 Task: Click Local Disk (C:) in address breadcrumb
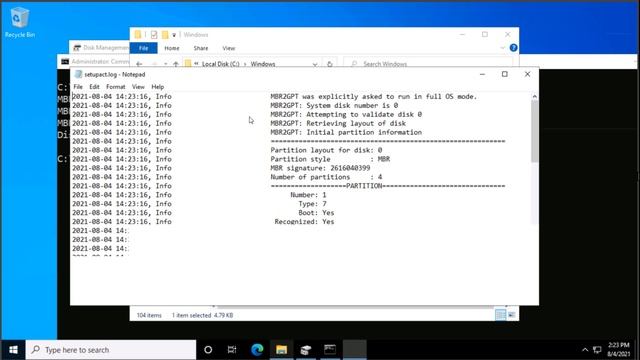coord(220,64)
